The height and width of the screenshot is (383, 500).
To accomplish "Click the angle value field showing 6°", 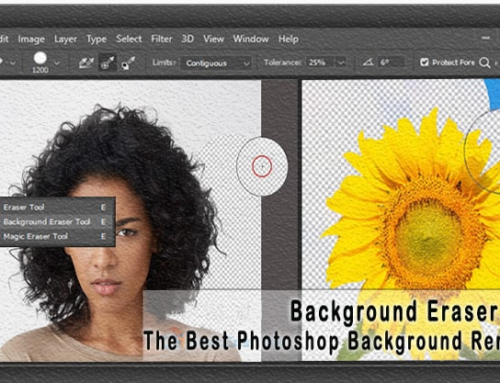I will tap(392, 62).
